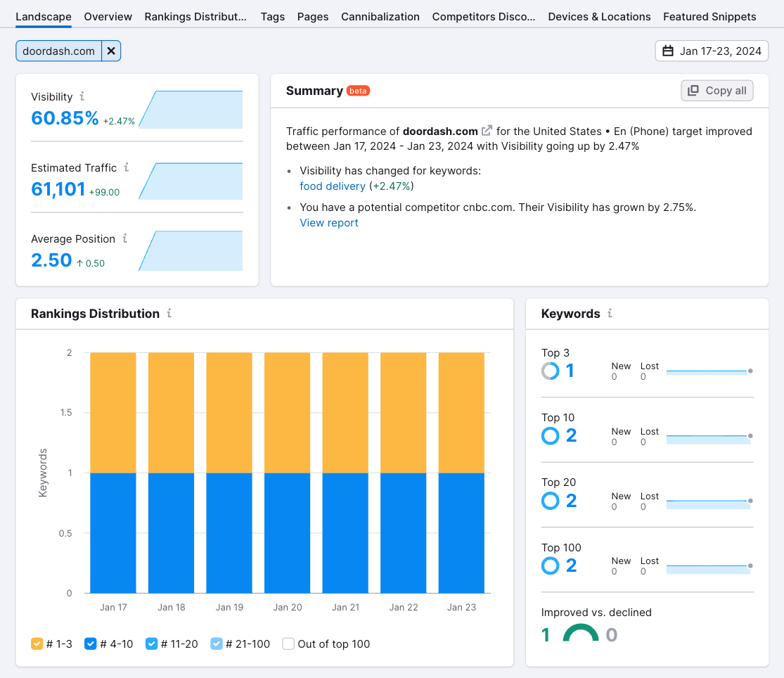Enable the Out of top 100 checkbox
The height and width of the screenshot is (678, 784).
click(x=288, y=644)
